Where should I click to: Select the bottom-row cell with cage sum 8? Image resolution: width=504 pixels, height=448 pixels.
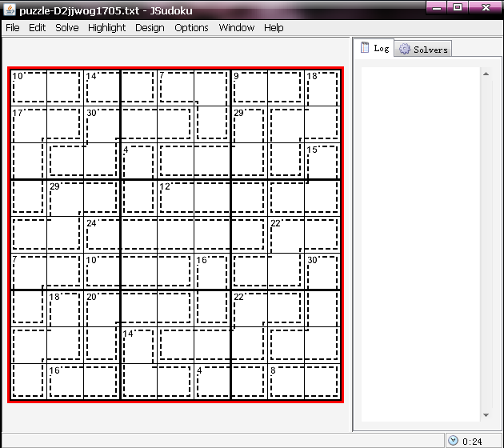pos(286,382)
